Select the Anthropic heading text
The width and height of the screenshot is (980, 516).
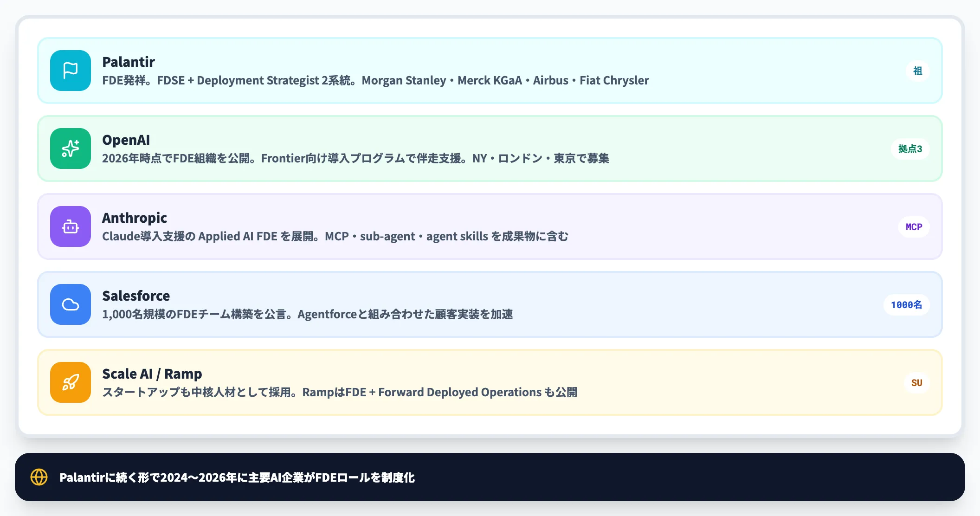pyautogui.click(x=135, y=218)
